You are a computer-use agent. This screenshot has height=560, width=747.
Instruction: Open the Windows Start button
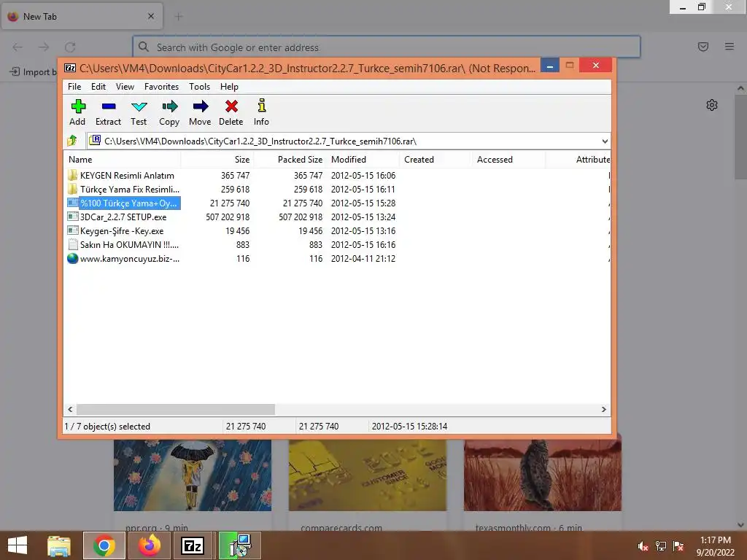pyautogui.click(x=18, y=545)
